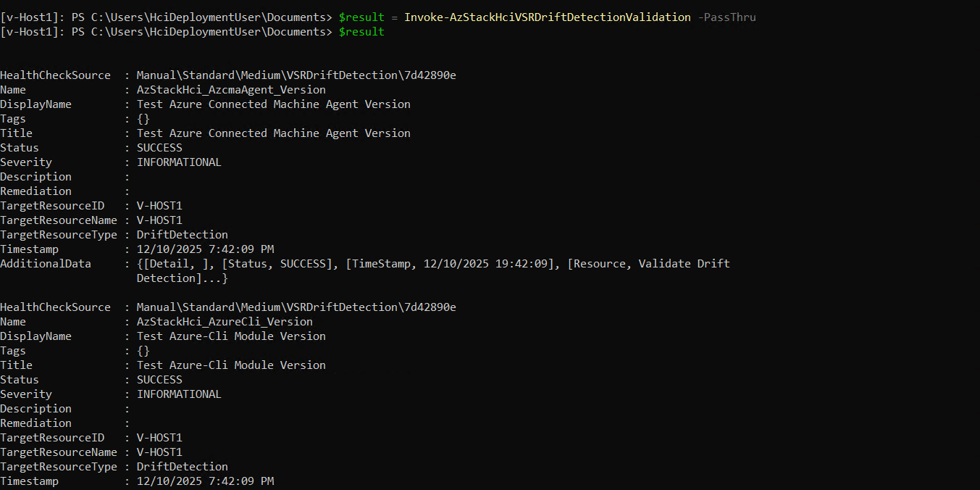Click the first result's Title row value

273,133
